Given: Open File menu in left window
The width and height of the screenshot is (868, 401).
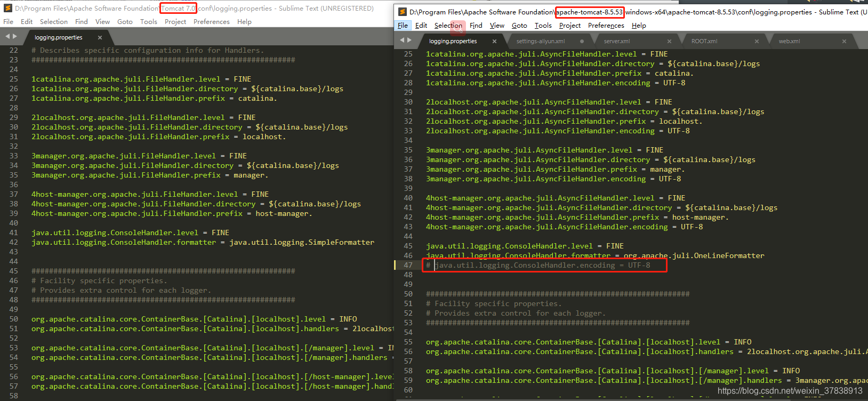Looking at the screenshot, I should (x=9, y=22).
